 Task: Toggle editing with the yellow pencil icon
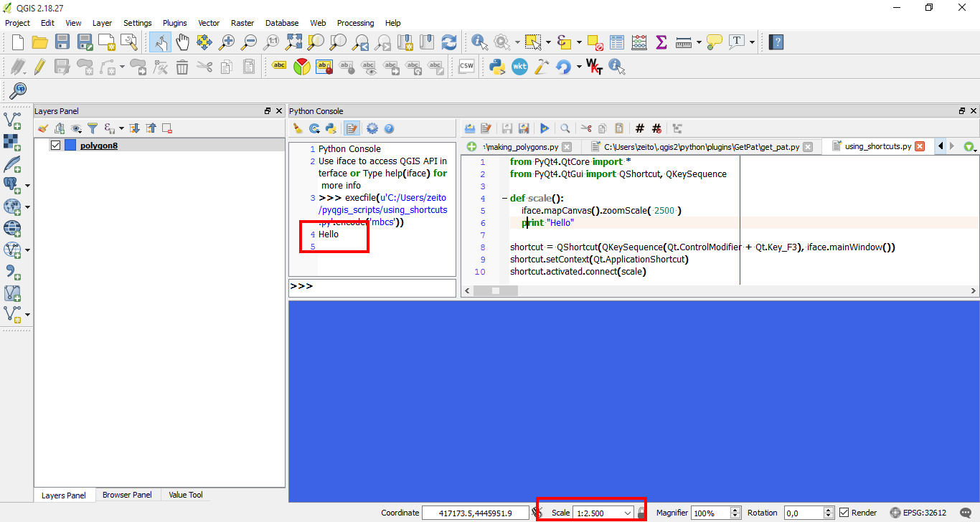(40, 67)
